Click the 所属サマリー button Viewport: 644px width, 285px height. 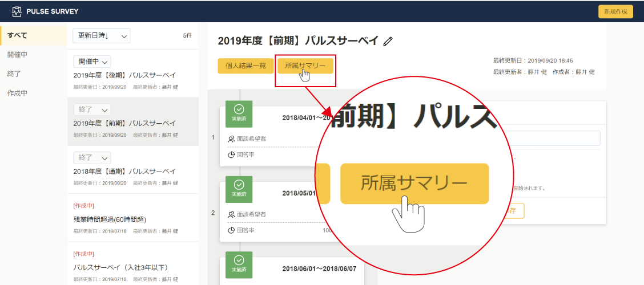[x=305, y=66]
